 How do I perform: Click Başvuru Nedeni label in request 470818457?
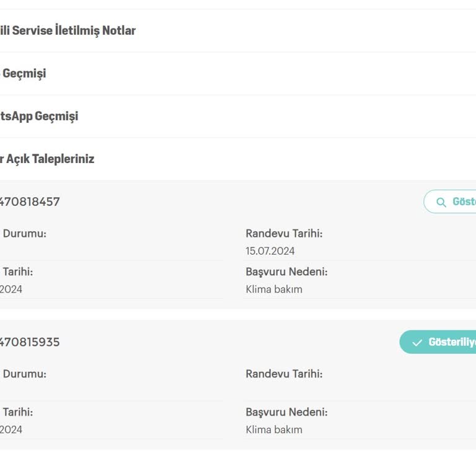(x=286, y=271)
